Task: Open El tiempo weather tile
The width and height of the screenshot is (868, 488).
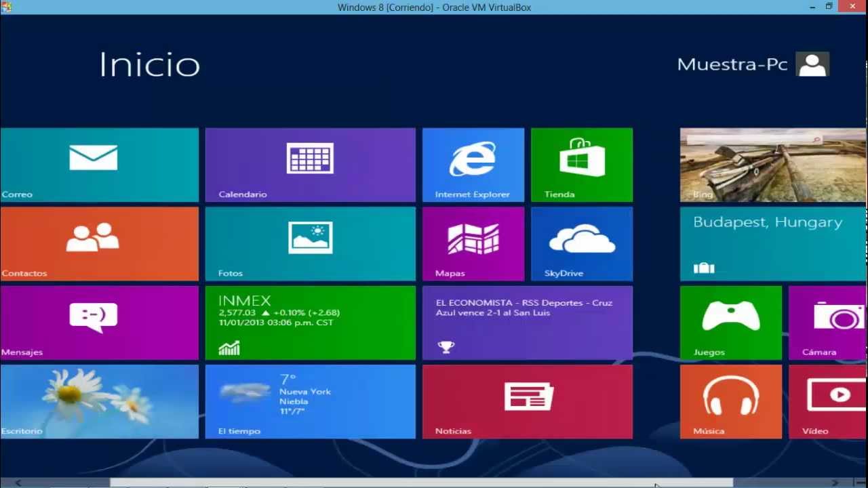Action: tap(311, 402)
